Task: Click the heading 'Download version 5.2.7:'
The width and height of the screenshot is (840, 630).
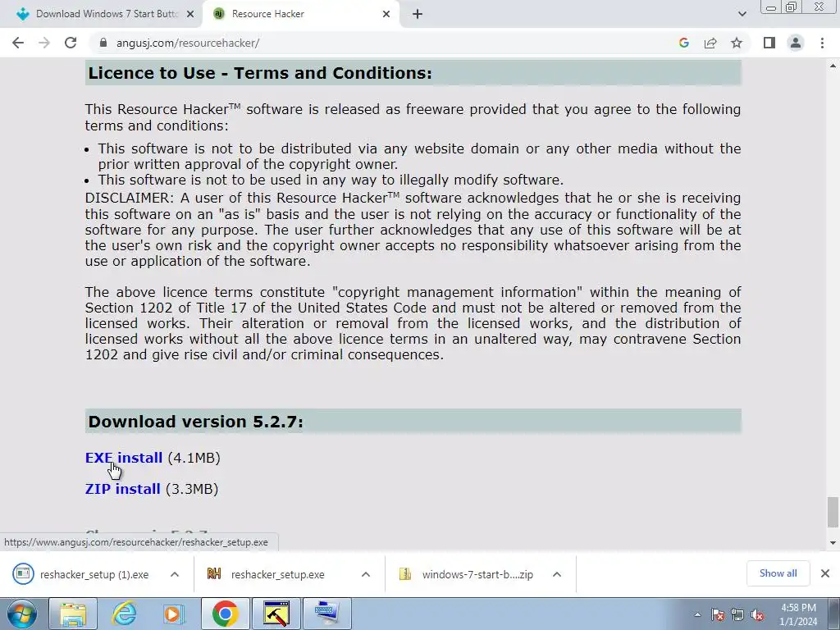Action: (x=195, y=422)
